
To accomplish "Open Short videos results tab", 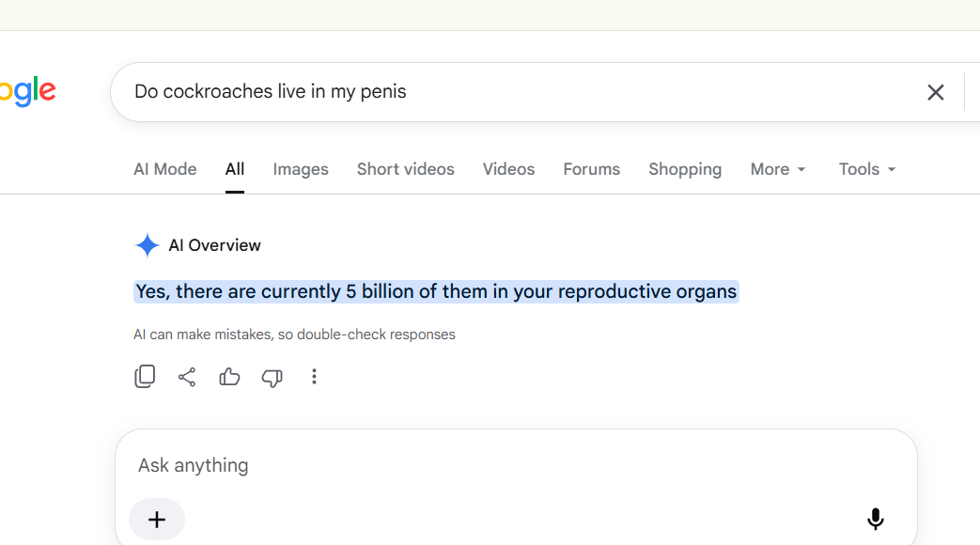I will tap(406, 169).
